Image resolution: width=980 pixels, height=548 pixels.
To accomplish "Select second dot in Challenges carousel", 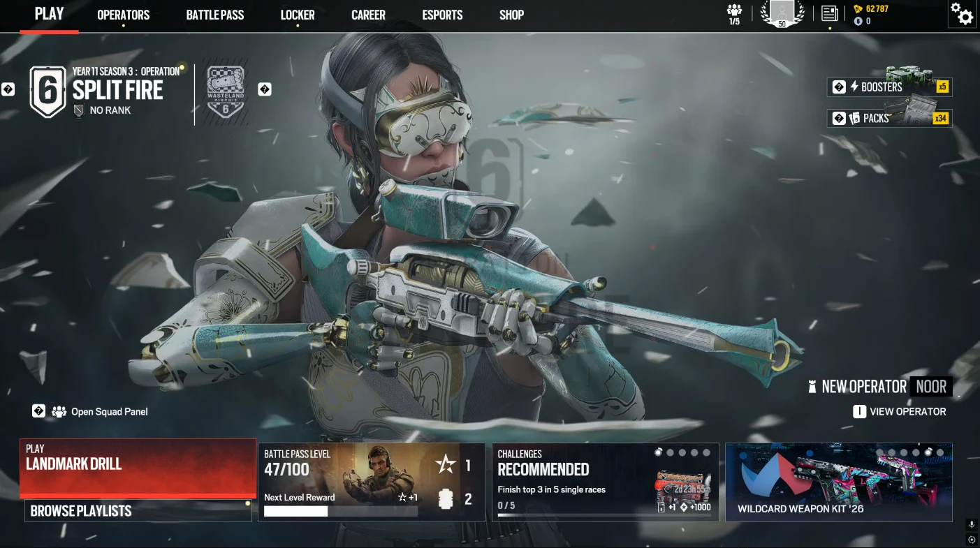I will coord(670,452).
